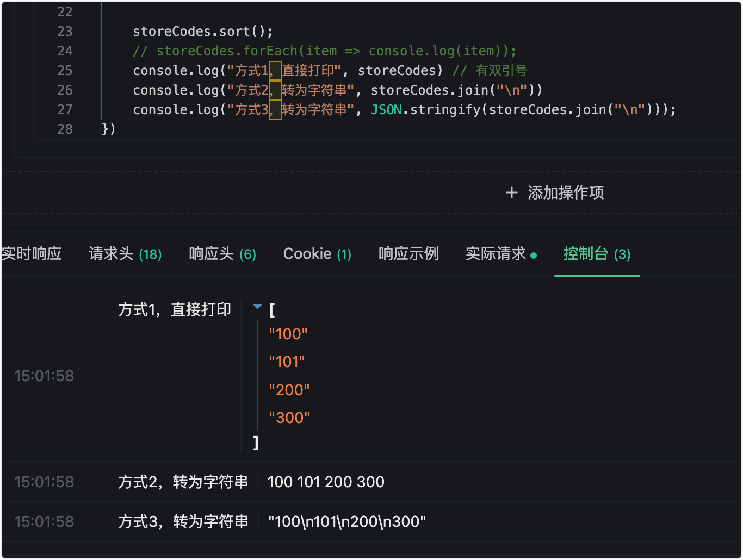743x560 pixels.
Task: Open the 请求头 (18) tab
Action: [125, 254]
